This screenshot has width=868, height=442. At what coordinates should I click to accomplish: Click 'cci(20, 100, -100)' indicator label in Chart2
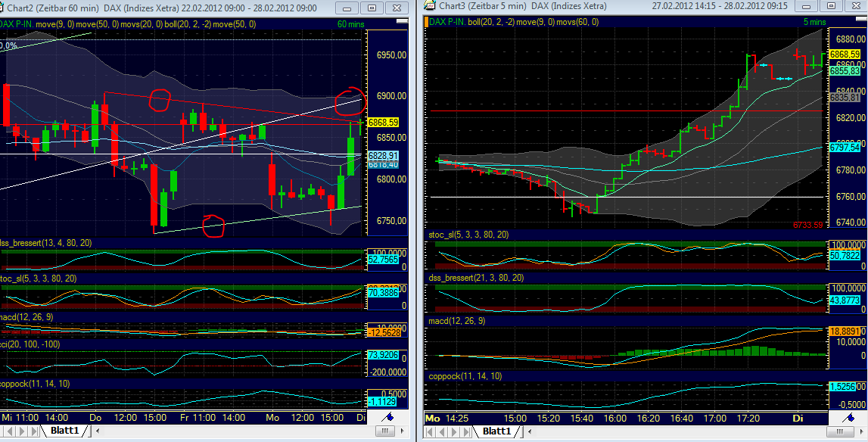point(30,344)
